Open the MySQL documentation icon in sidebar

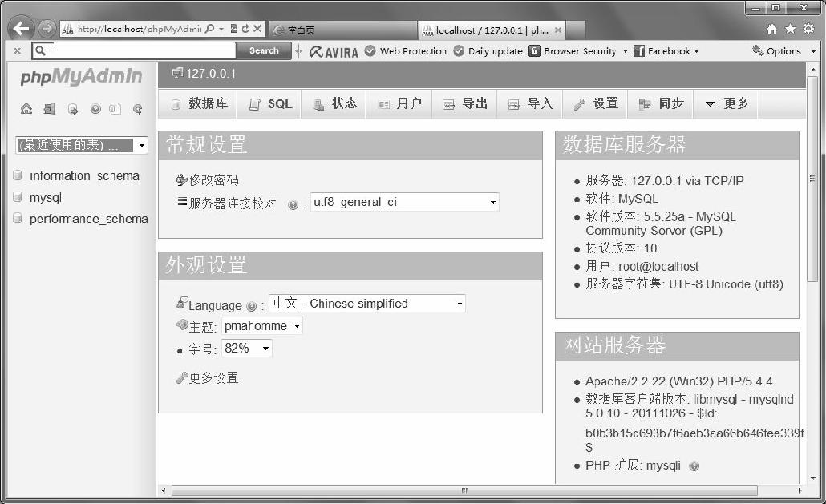click(x=115, y=109)
